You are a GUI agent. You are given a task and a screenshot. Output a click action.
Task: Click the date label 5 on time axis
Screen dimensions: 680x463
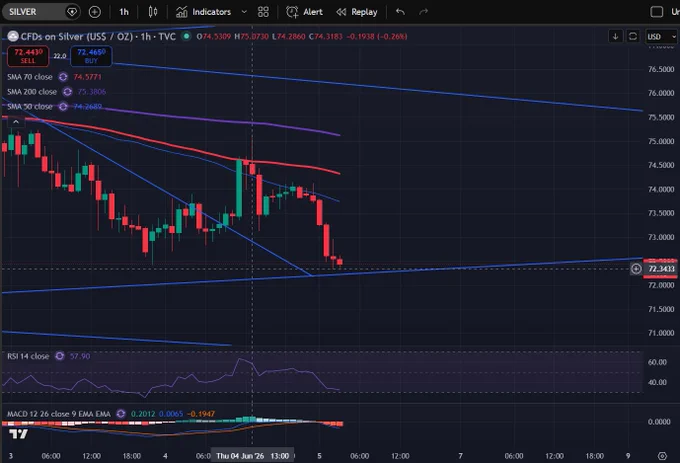[x=319, y=456]
